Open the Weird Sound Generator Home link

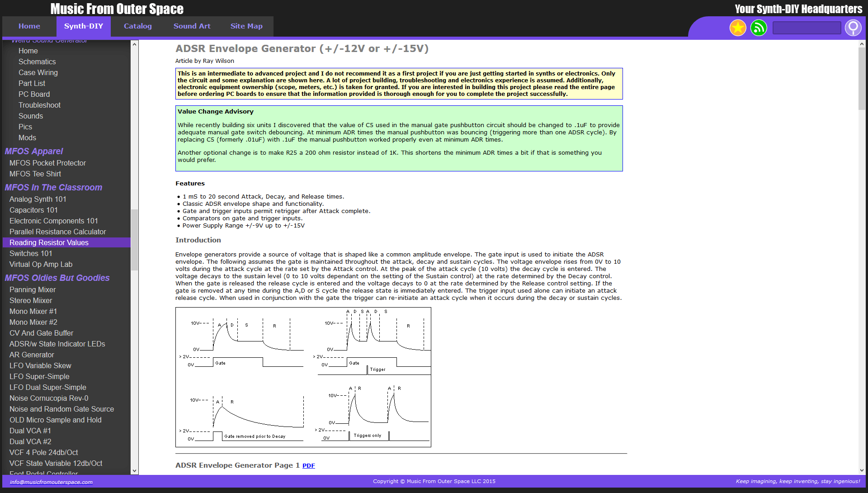[28, 51]
